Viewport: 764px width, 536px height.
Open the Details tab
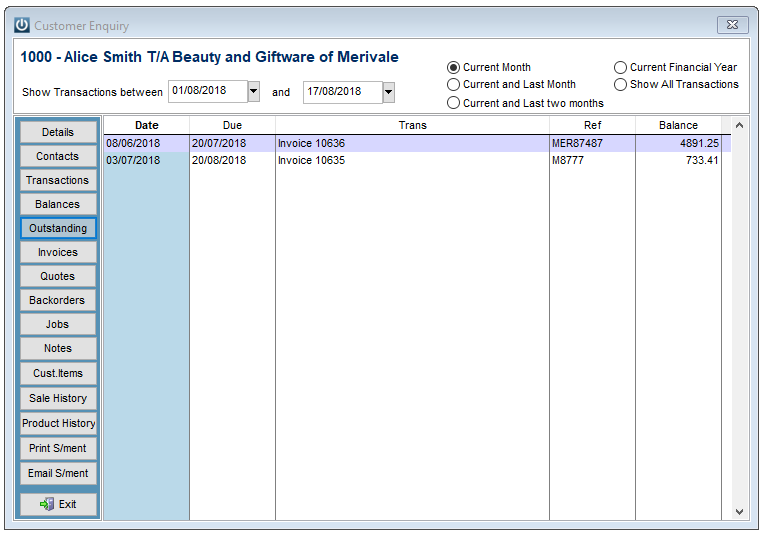tap(58, 132)
